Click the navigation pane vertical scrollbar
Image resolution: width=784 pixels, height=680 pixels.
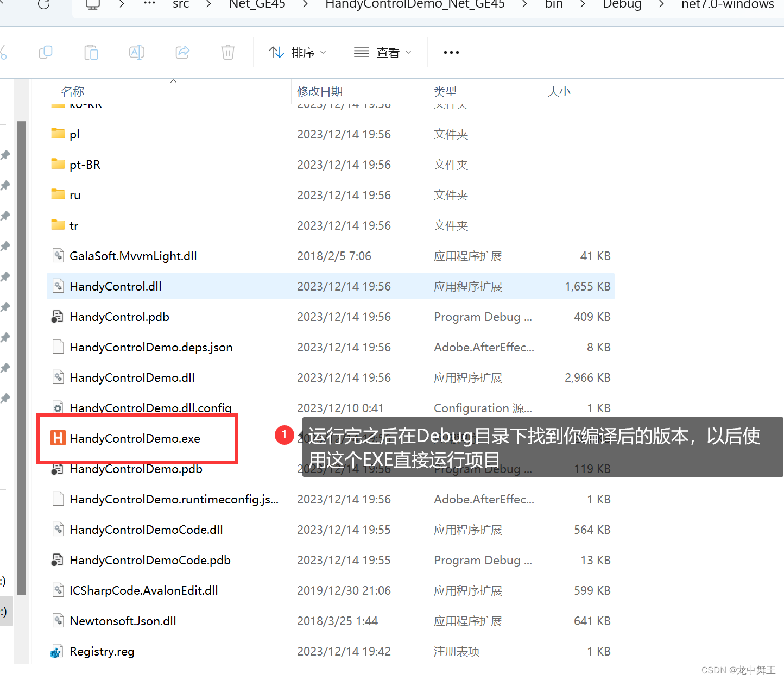point(22,358)
